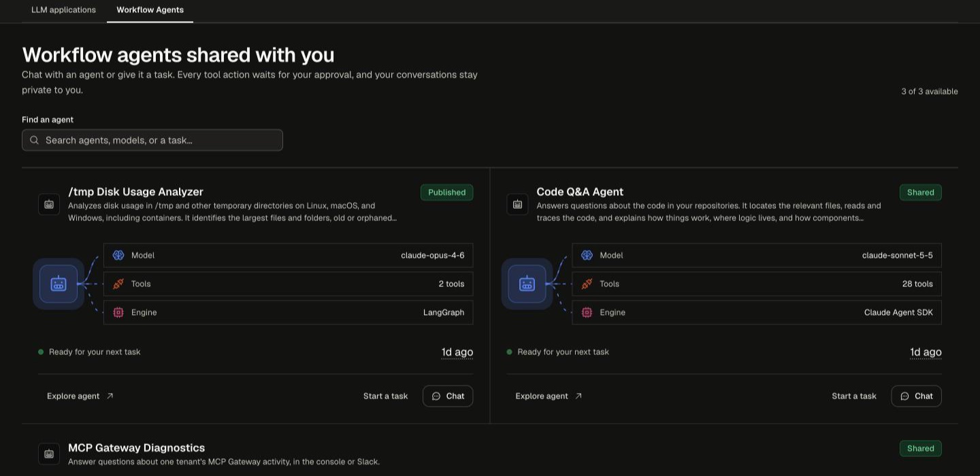Click the Tools plug icon for 28 tools

pos(587,284)
